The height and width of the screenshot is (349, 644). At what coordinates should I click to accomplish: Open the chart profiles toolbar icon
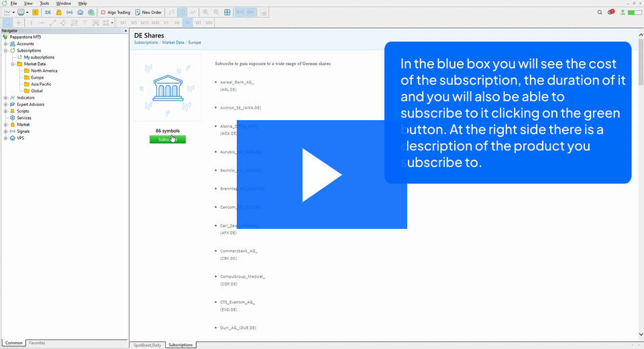pyautogui.click(x=21, y=12)
